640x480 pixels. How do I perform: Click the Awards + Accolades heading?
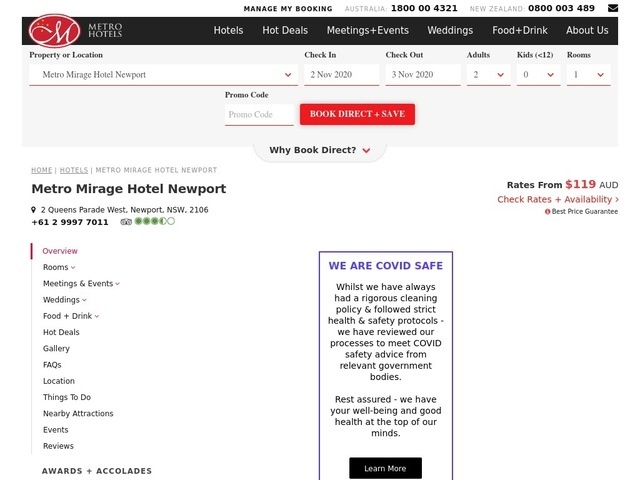[x=97, y=471]
